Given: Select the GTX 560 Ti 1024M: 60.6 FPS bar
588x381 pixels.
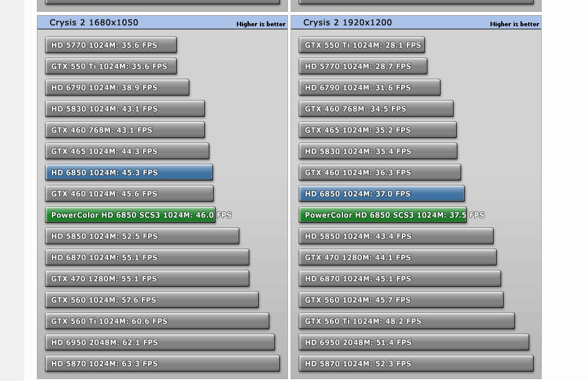Looking at the screenshot, I should tap(157, 322).
